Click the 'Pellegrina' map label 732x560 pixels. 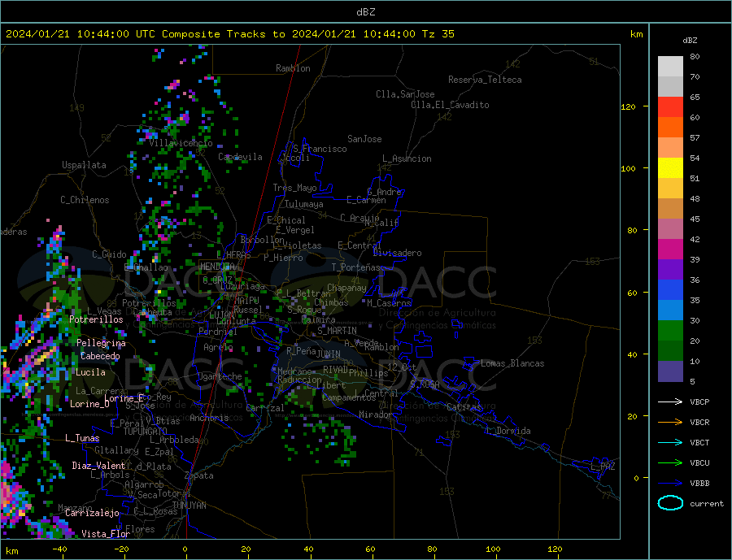(x=101, y=343)
